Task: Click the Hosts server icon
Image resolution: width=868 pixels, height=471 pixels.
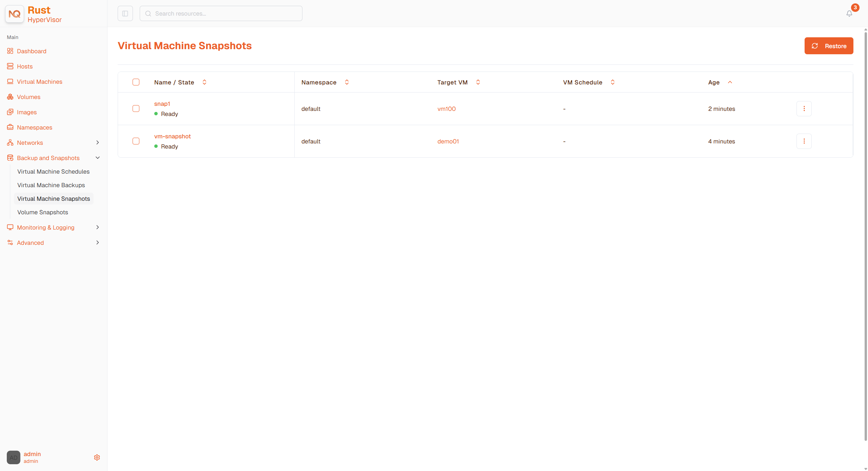Action: pos(10,66)
